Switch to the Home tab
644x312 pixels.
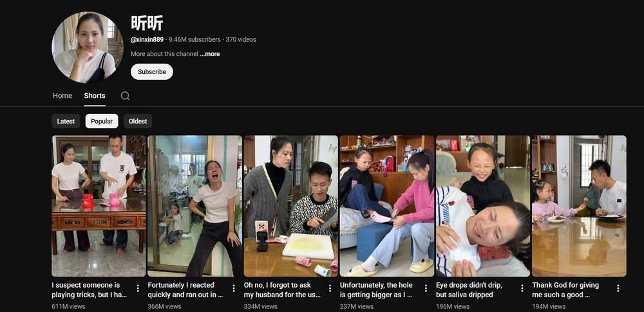point(62,96)
